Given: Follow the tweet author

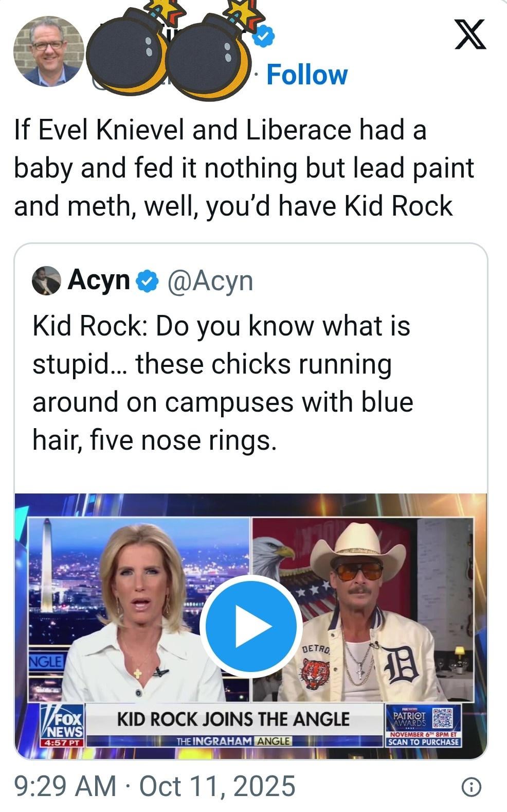Looking at the screenshot, I should 307,75.
